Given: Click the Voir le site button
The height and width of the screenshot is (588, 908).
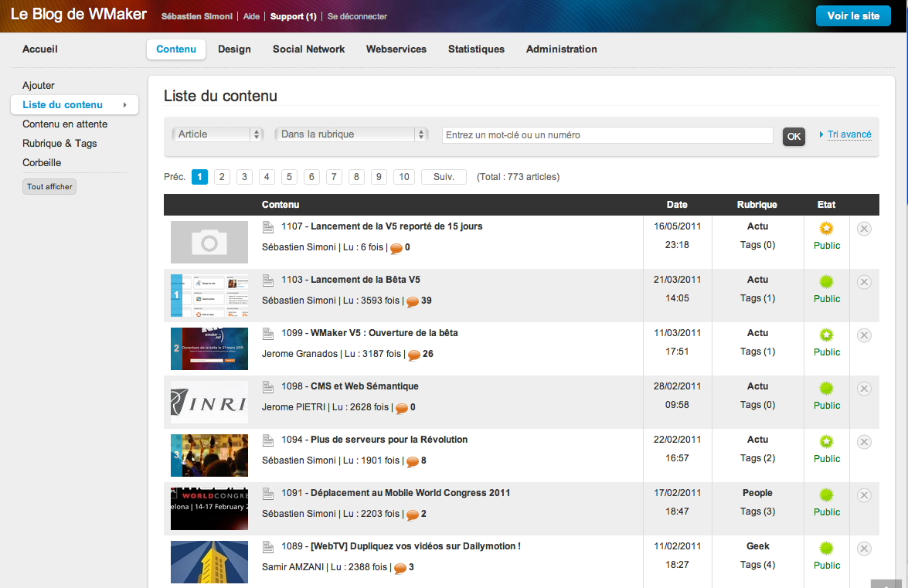Looking at the screenshot, I should coord(853,15).
